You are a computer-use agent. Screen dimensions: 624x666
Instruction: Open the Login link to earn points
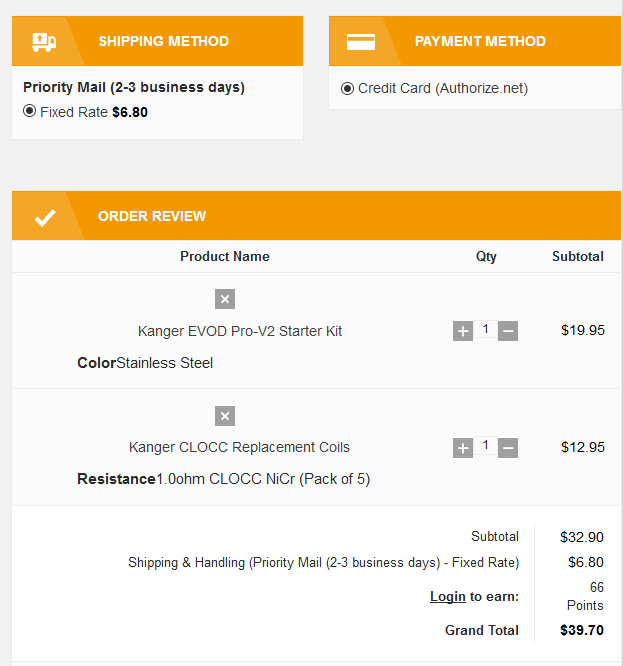coord(448,596)
